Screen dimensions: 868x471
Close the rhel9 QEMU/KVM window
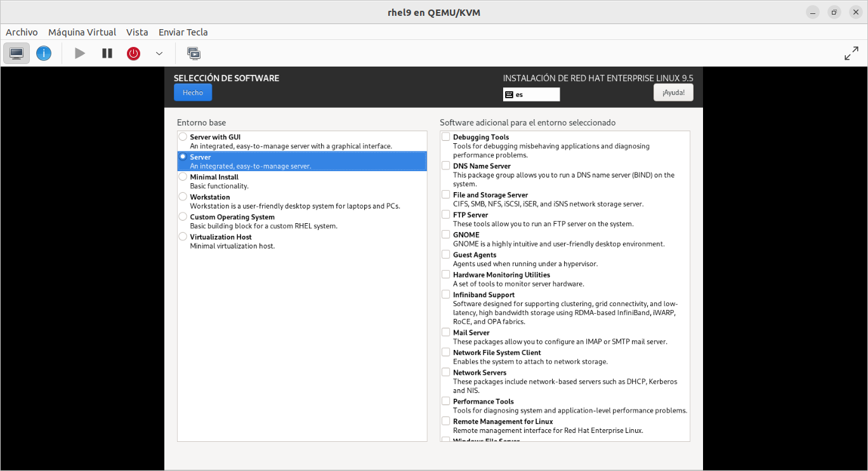pos(855,12)
